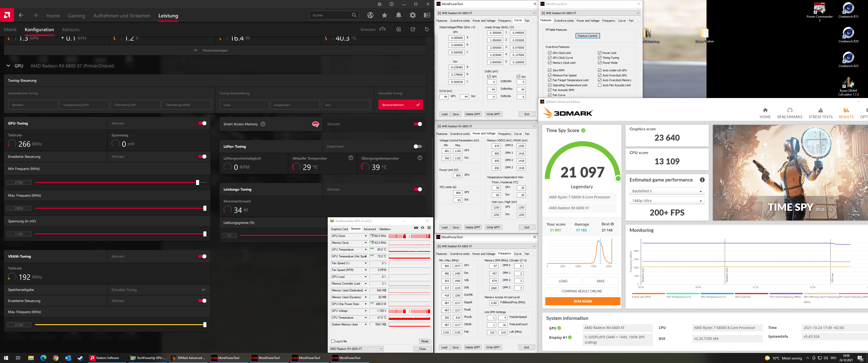This screenshot has width=868, height=363.
Task: Open notifications bell in Radeon Software
Action: pyautogui.click(x=399, y=15)
